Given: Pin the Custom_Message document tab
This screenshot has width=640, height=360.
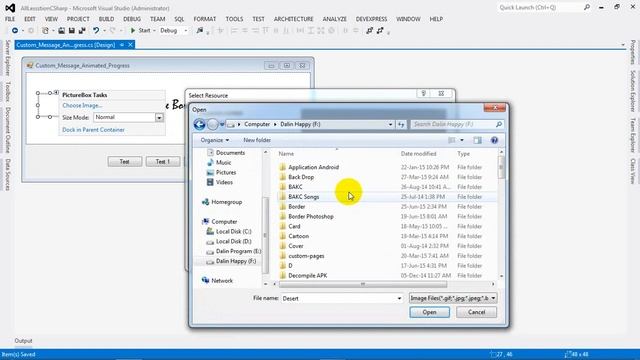Looking at the screenshot, I should click(x=122, y=45).
